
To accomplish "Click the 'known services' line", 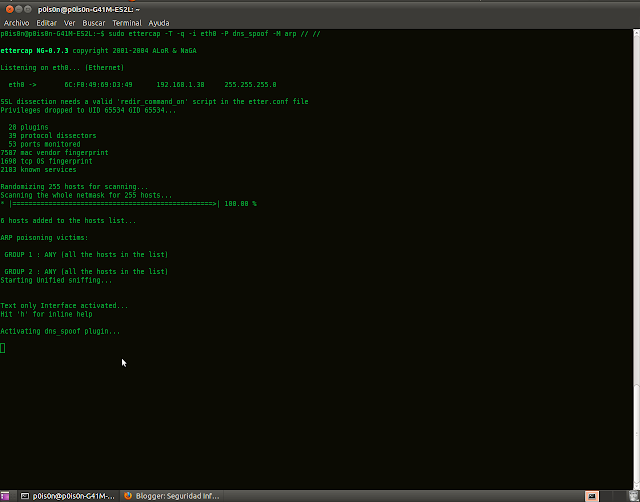I will point(38,169).
